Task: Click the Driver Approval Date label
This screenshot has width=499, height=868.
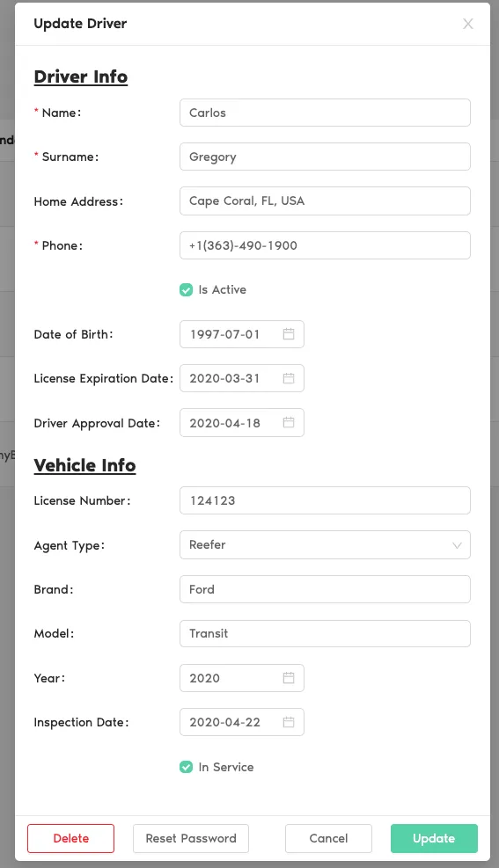Action: 97,423
